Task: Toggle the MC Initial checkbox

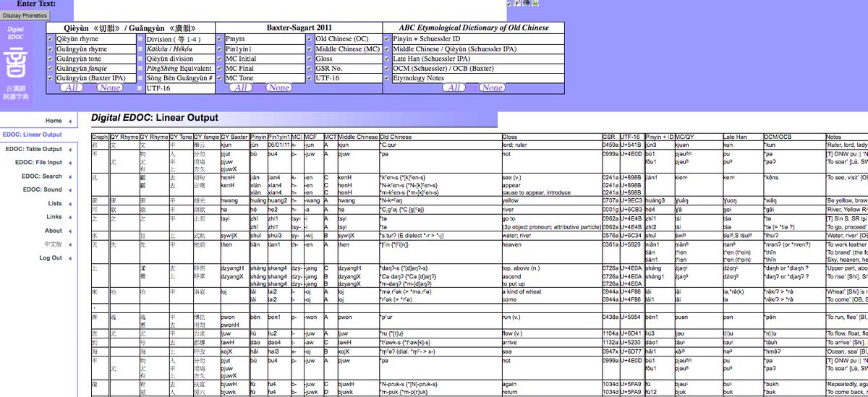Action: tap(220, 59)
